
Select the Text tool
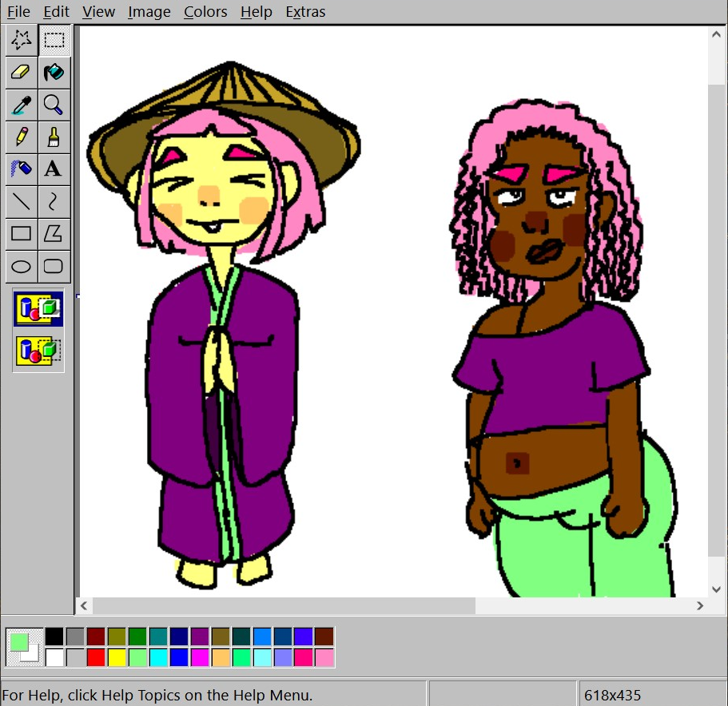54,169
